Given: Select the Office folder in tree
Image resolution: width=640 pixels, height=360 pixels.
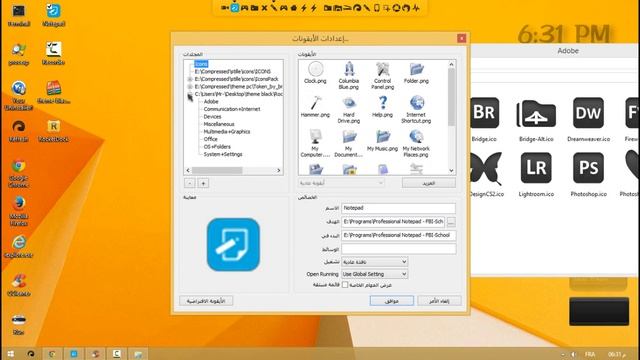Looking at the screenshot, I should click(211, 139).
